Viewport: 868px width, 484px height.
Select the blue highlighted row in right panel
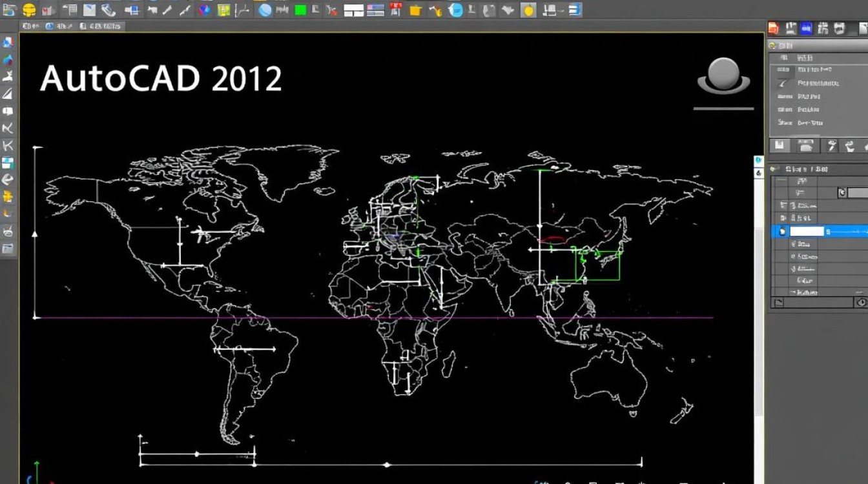click(x=820, y=231)
